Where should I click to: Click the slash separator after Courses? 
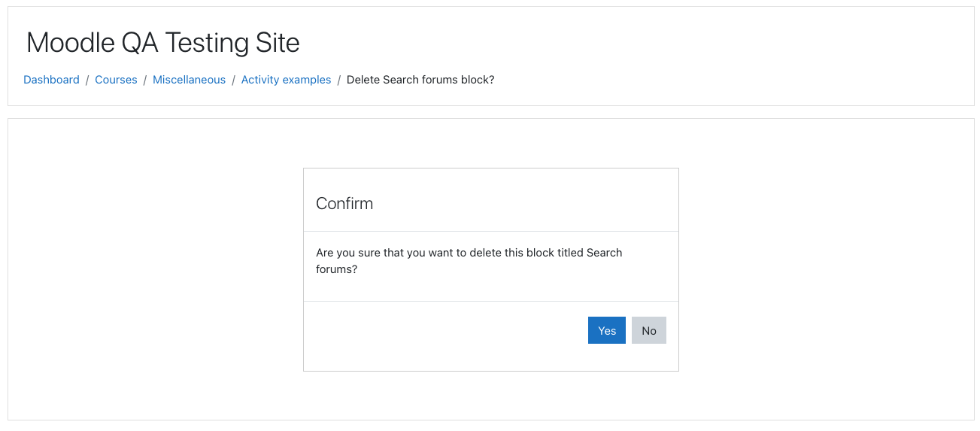coord(145,80)
